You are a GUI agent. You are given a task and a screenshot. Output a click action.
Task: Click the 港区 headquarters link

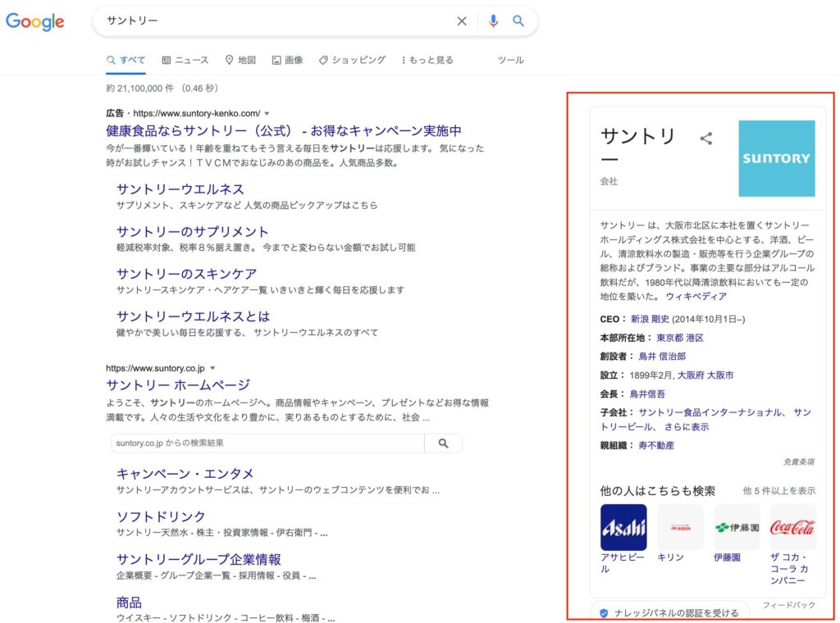coord(695,338)
